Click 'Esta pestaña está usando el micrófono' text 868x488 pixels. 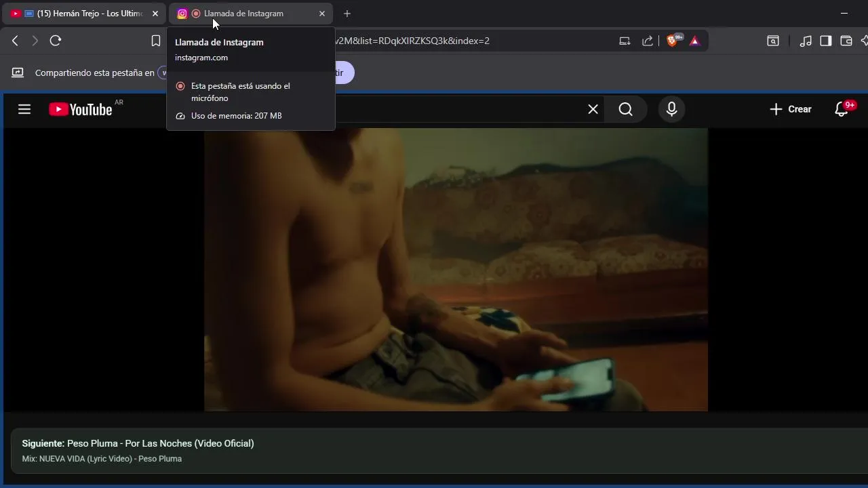click(x=241, y=92)
